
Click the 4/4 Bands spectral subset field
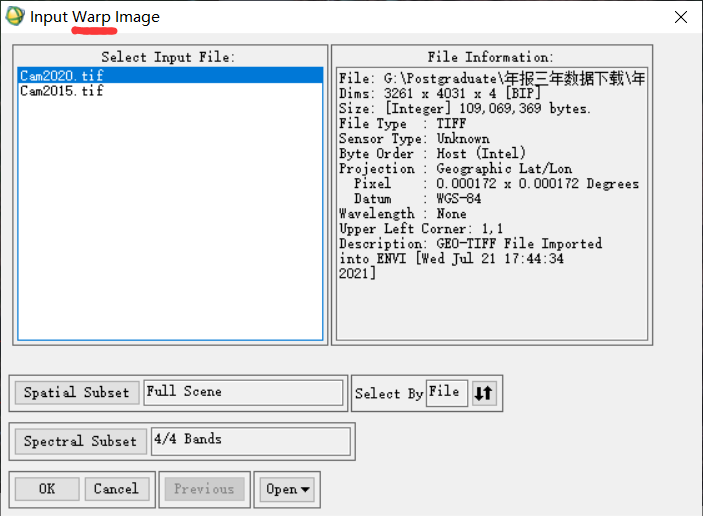(251, 442)
